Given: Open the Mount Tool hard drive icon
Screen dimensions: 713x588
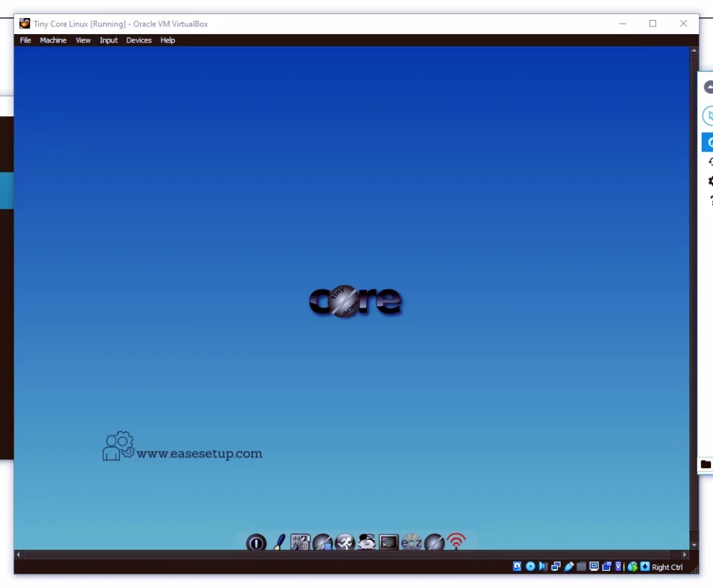Looking at the screenshot, I should coord(366,542).
